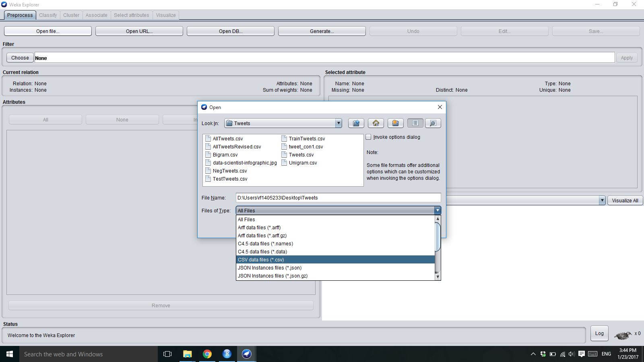Select CSV data files (*.csv) option
Viewport: 644px width, 362px height.
(335, 260)
